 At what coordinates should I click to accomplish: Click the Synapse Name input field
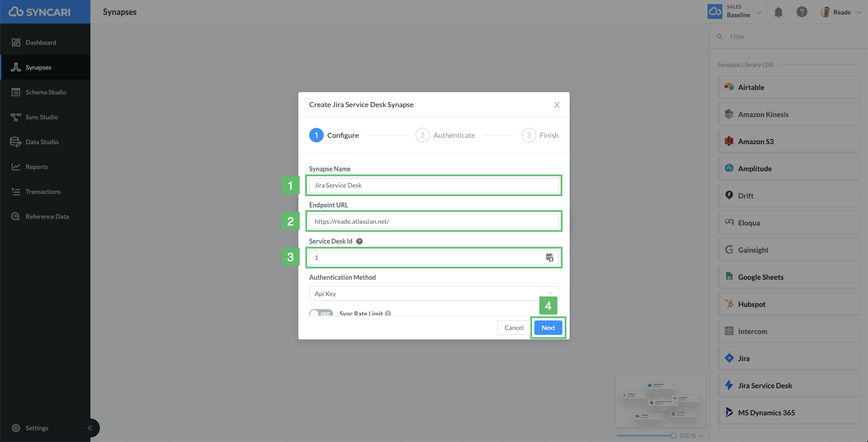point(434,185)
